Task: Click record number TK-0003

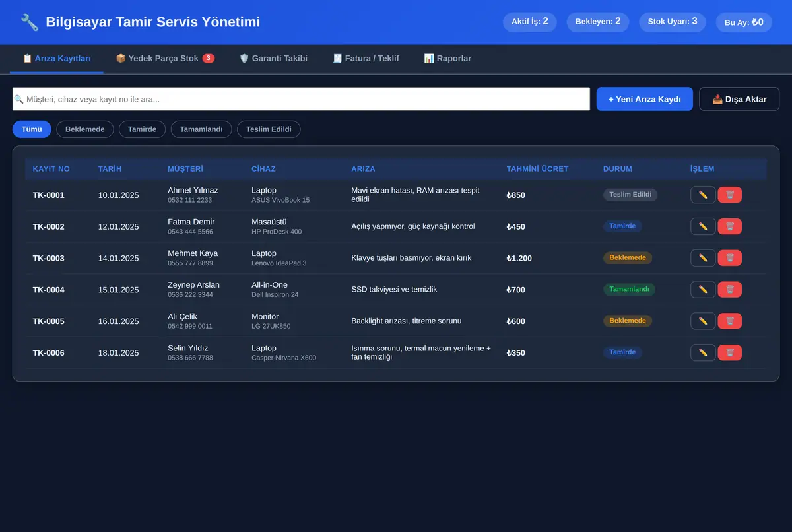Action: (x=49, y=258)
